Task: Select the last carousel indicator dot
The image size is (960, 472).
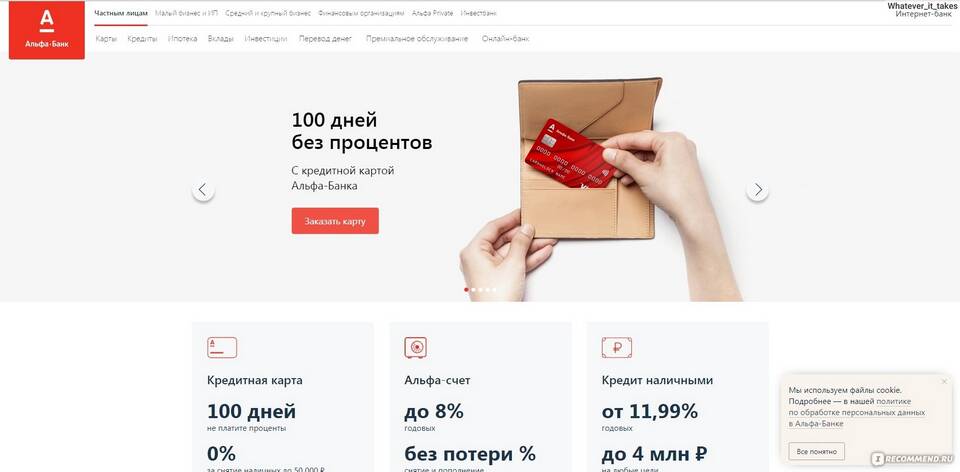Action: tap(495, 290)
